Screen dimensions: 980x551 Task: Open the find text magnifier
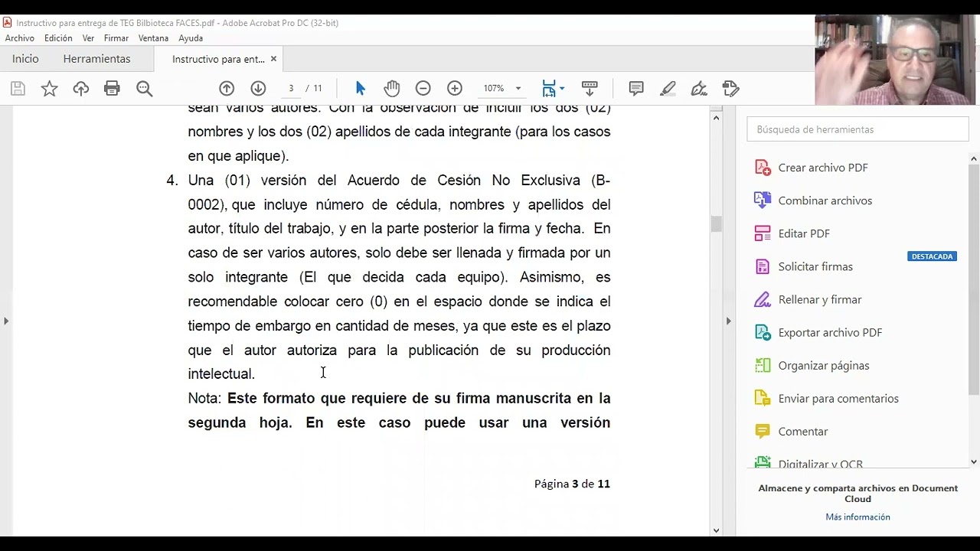tap(144, 89)
